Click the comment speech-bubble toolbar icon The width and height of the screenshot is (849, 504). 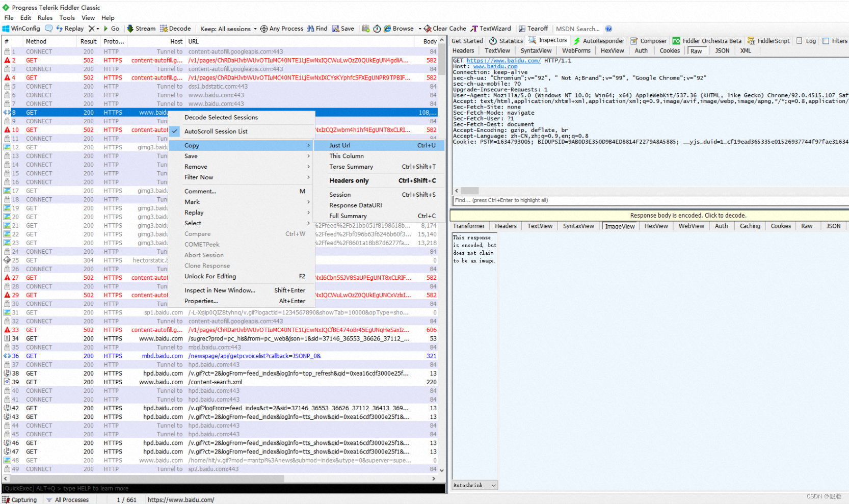[x=49, y=29]
